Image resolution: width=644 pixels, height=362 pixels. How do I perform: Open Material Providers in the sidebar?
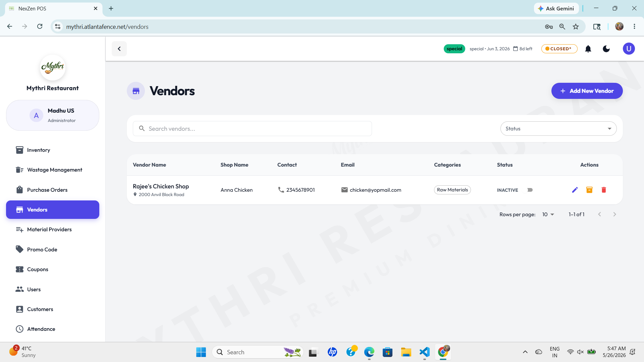[53, 230]
